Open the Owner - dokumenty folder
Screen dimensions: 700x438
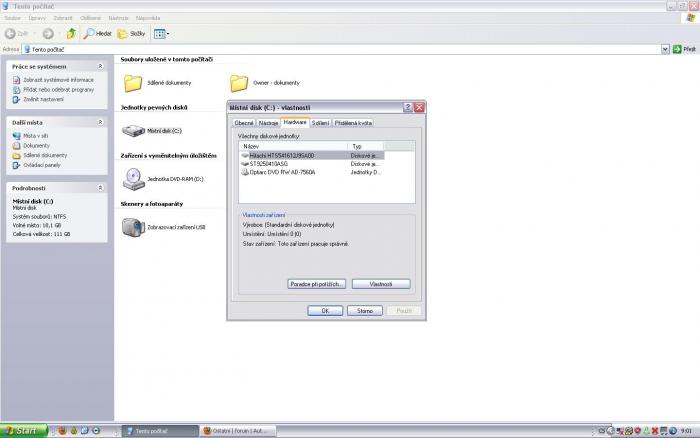pyautogui.click(x=239, y=82)
